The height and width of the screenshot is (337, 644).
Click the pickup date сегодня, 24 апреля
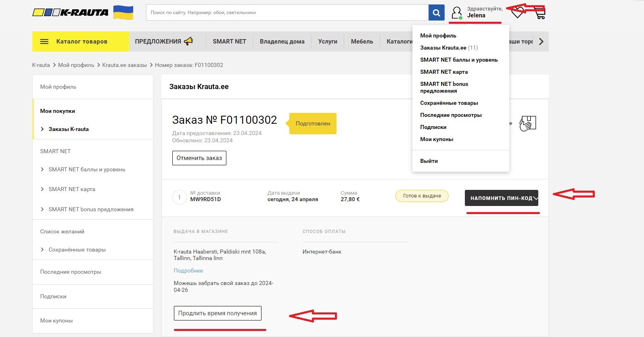pyautogui.click(x=293, y=199)
